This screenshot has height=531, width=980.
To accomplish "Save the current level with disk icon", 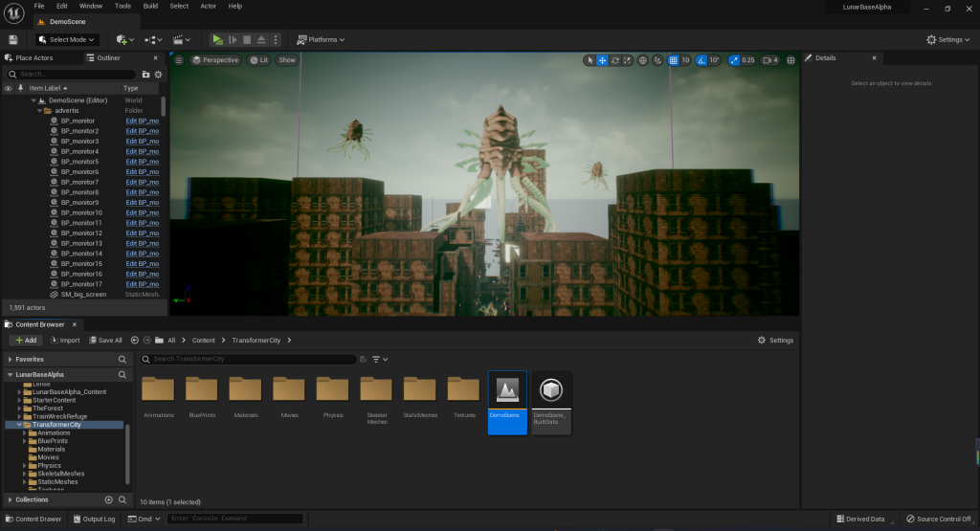I will pos(13,39).
